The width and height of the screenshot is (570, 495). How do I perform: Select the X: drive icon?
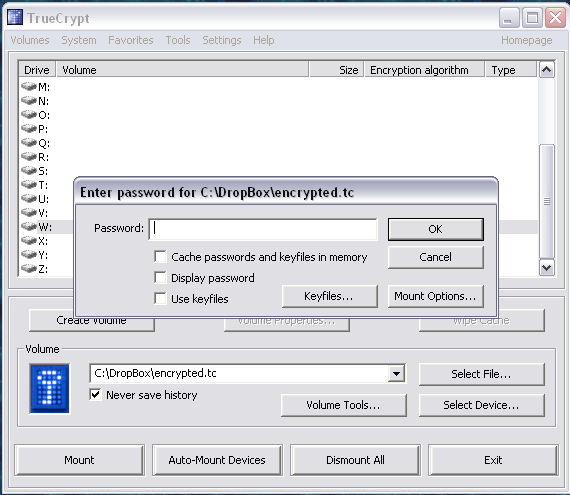click(29, 240)
